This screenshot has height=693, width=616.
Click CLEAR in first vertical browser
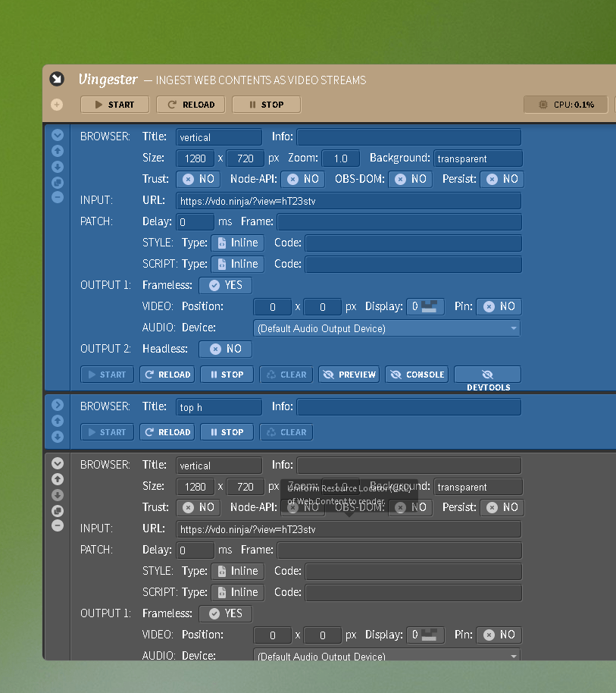(x=286, y=375)
